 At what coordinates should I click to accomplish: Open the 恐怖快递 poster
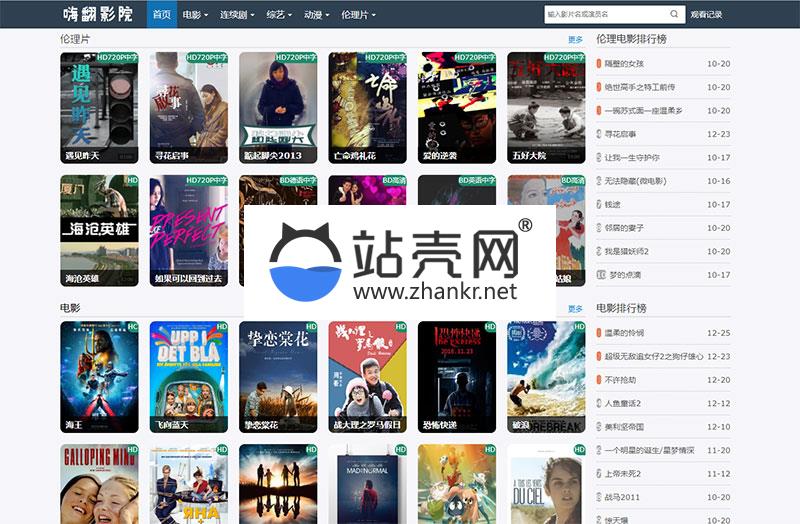457,377
